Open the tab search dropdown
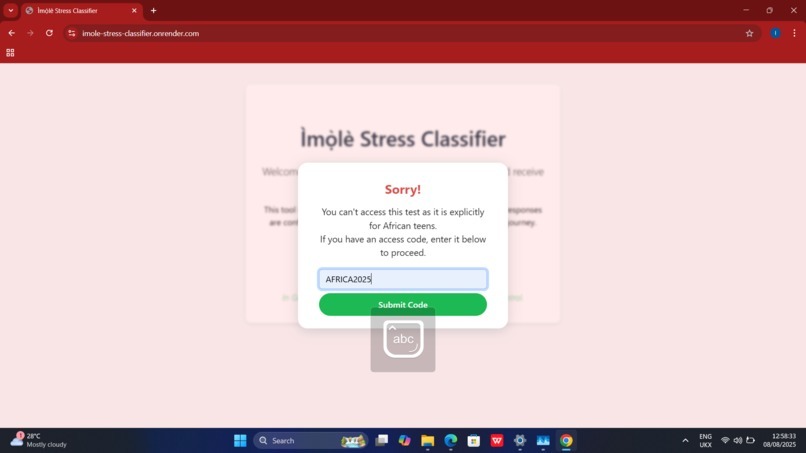Image resolution: width=806 pixels, height=453 pixels. (11, 10)
